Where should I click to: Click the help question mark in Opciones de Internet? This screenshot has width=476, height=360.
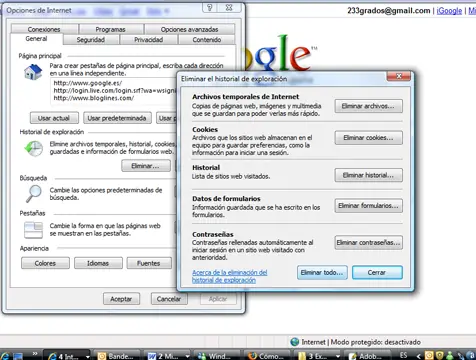[x=210, y=8]
